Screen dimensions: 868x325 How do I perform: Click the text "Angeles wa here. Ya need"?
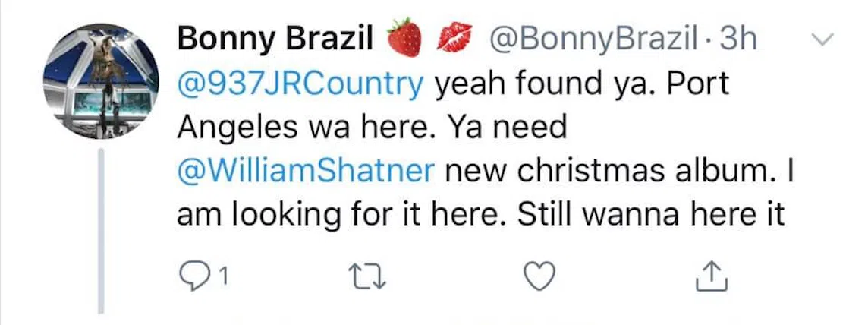tap(372, 128)
